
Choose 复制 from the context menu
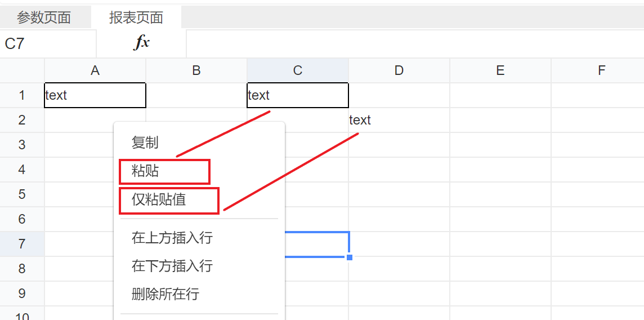coord(145,143)
